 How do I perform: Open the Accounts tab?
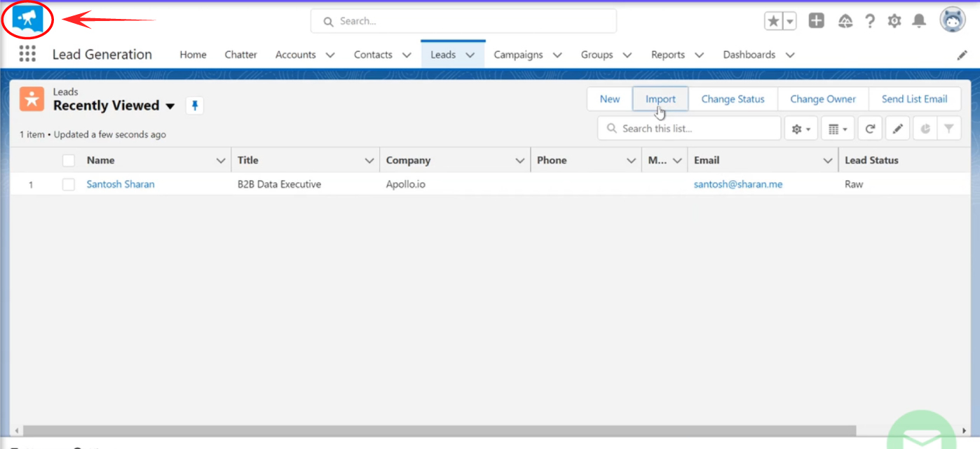coord(295,55)
